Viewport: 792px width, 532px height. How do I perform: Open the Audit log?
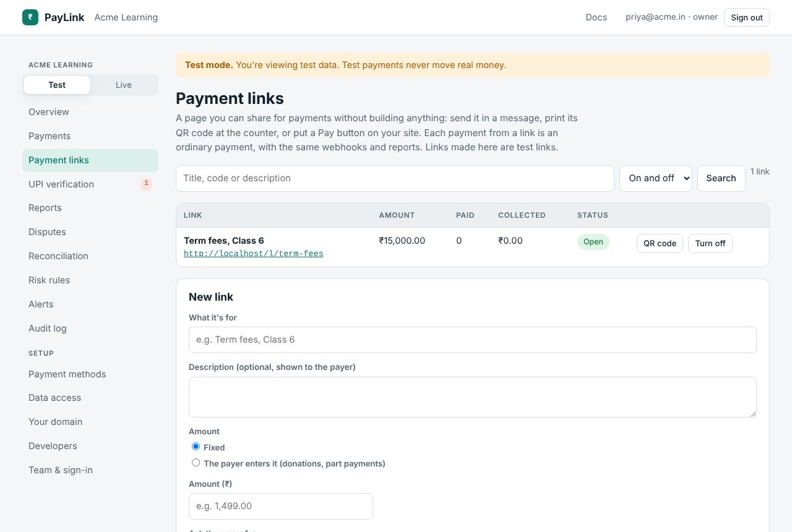[90, 328]
